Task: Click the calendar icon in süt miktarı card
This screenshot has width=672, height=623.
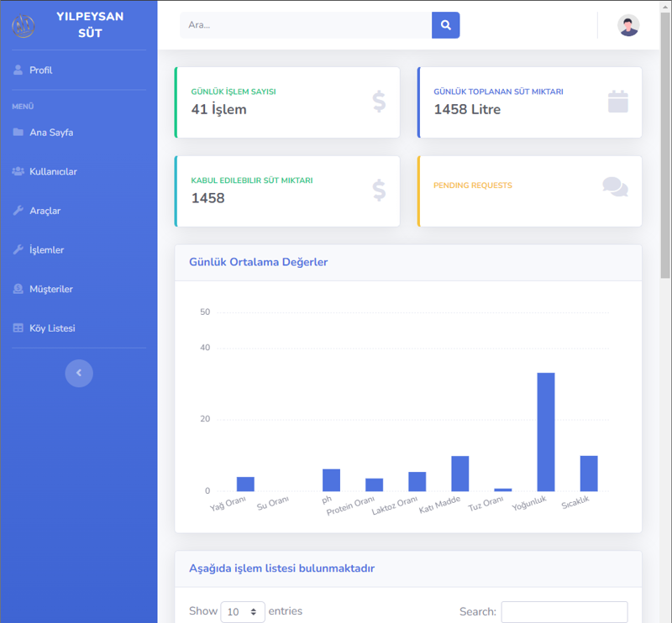Action: click(x=617, y=102)
